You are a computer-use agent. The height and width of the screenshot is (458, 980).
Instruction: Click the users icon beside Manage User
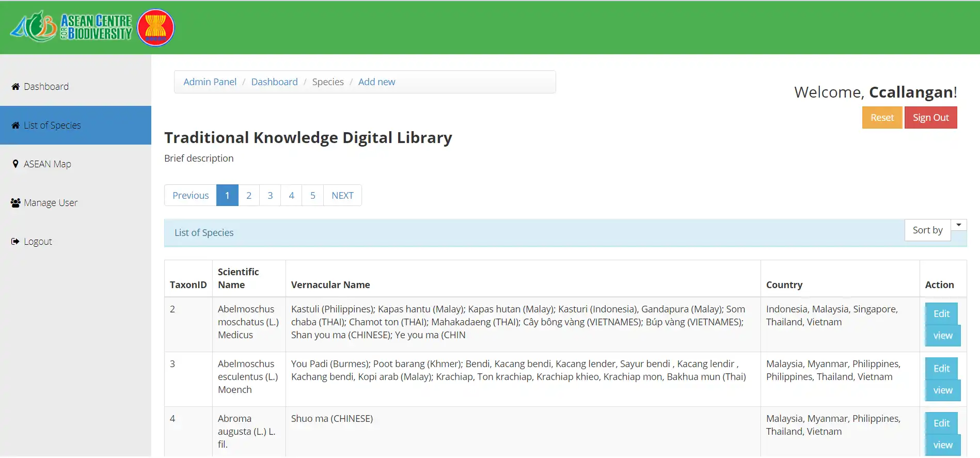tap(15, 202)
